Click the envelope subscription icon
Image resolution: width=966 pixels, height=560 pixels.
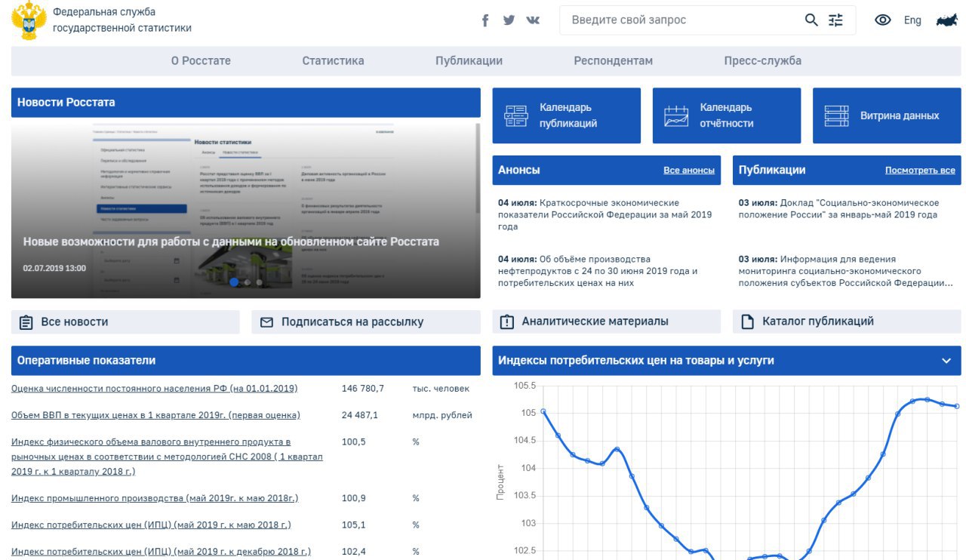coord(266,322)
